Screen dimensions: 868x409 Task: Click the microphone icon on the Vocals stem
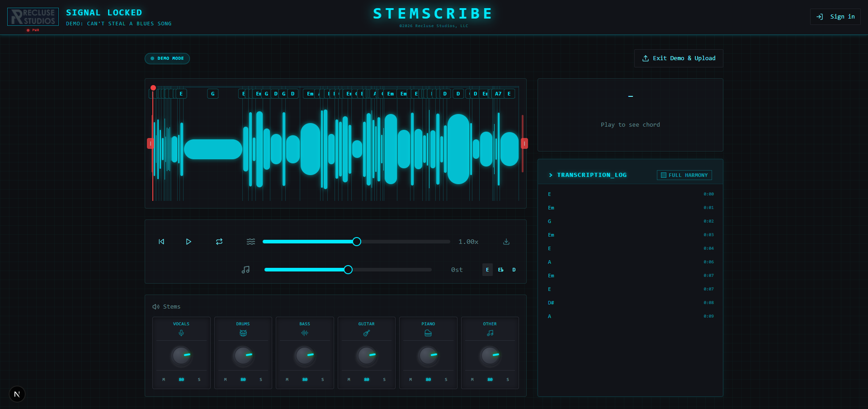click(181, 333)
